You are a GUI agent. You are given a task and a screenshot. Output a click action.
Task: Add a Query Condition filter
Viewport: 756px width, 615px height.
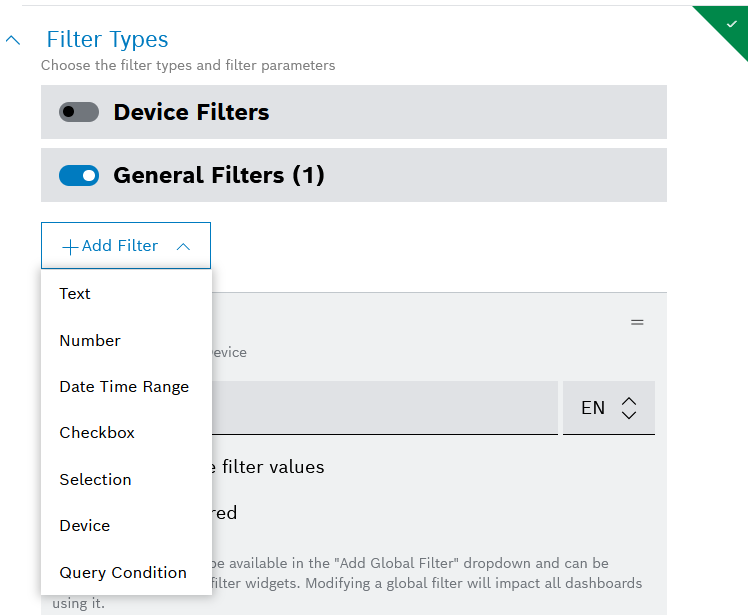pos(123,573)
